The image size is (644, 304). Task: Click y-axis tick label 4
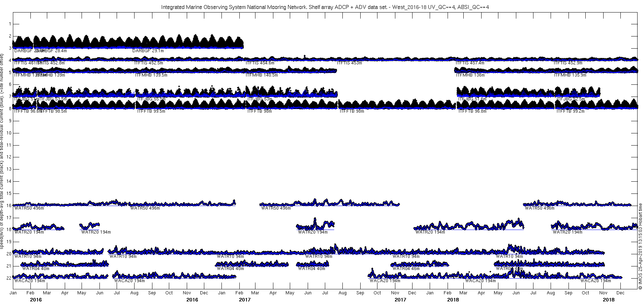(10, 60)
